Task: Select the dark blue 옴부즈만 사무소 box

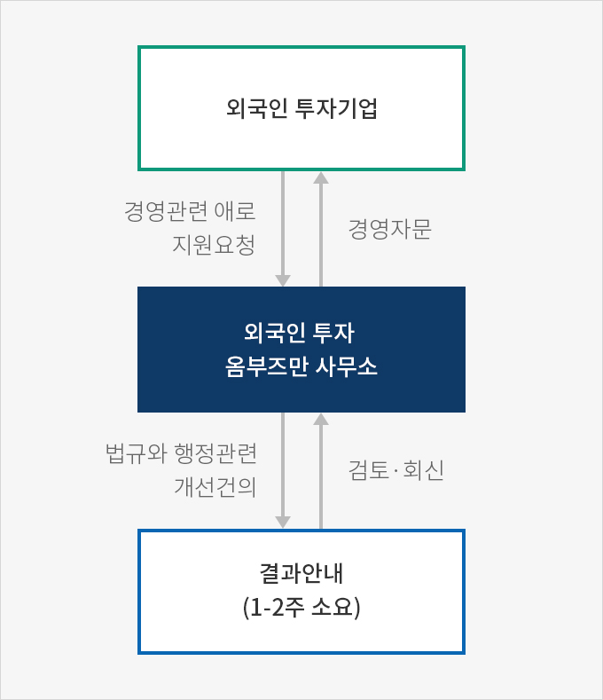Action: click(301, 350)
